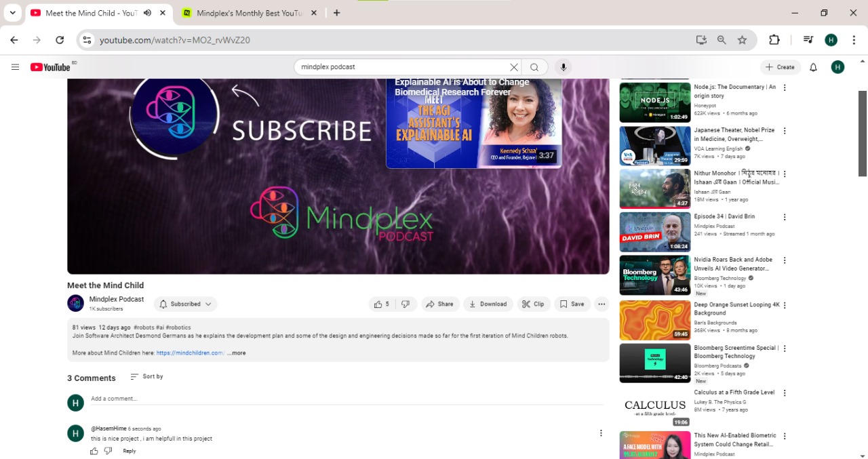Dislike the HasemHime comment
This screenshot has width=868, height=459.
pos(108,451)
